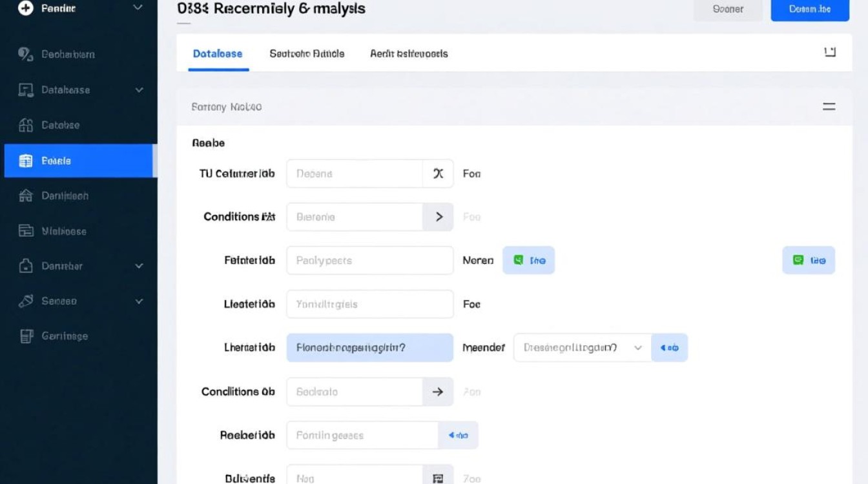Image resolution: width=868 pixels, height=484 pixels.
Task: Click the gray Sooner button
Action: [728, 10]
